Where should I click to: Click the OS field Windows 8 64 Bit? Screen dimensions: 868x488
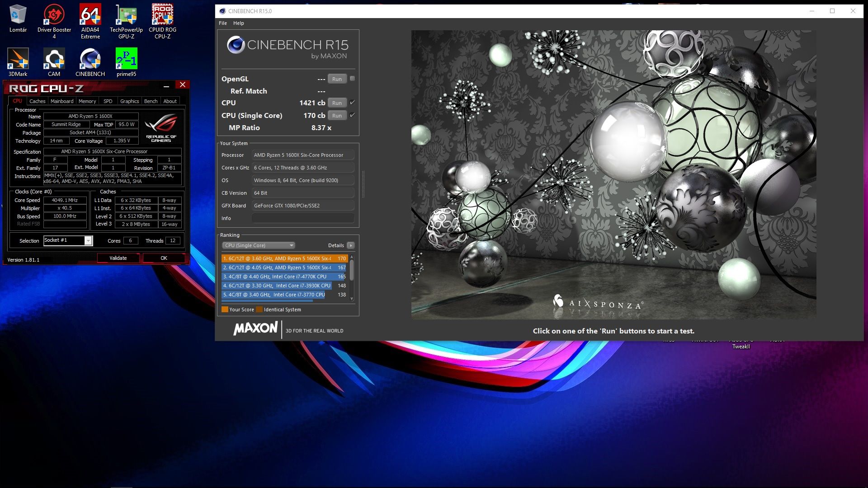tap(303, 180)
